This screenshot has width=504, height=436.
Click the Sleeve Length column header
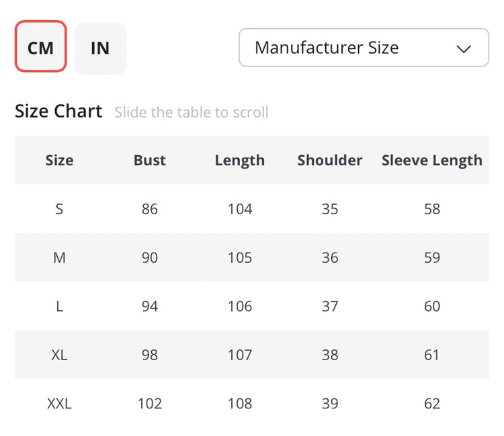coord(431,160)
